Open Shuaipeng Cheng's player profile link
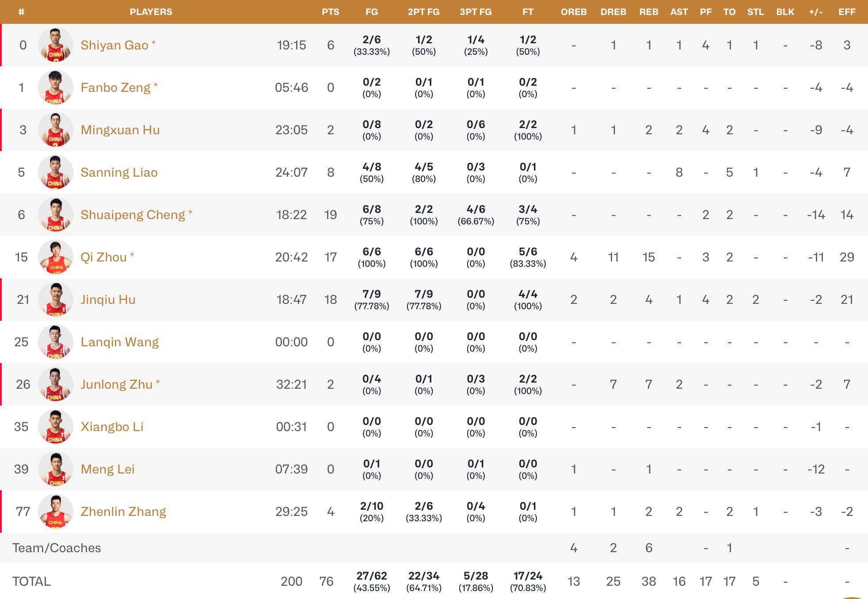 pyautogui.click(x=133, y=215)
